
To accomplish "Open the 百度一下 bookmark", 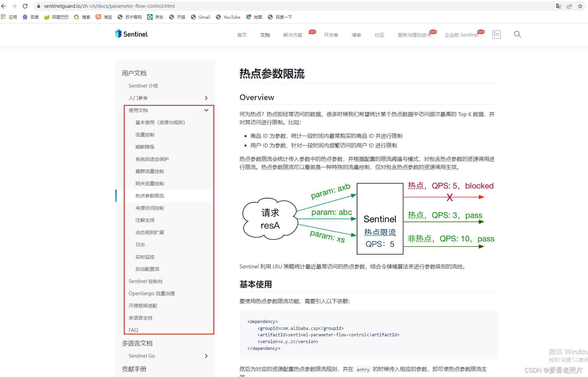I will click(280, 17).
